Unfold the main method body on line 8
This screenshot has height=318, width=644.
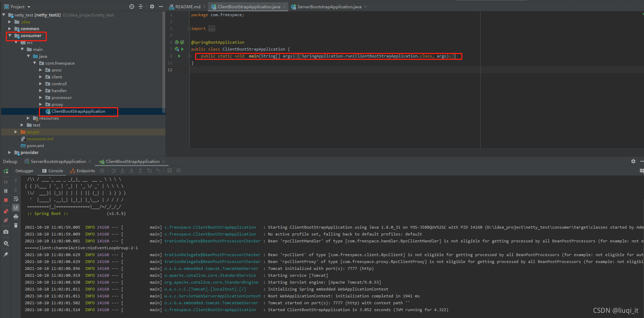coord(189,56)
